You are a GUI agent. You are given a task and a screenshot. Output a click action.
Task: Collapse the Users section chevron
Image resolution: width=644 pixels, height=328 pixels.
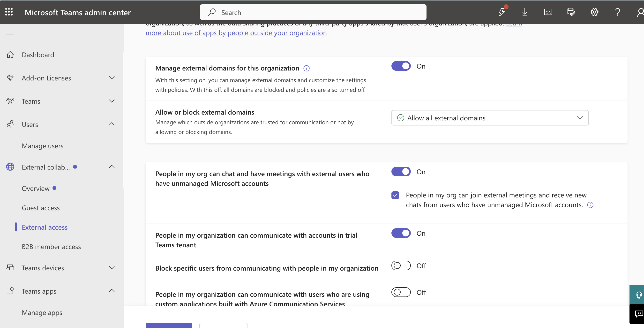coord(112,124)
